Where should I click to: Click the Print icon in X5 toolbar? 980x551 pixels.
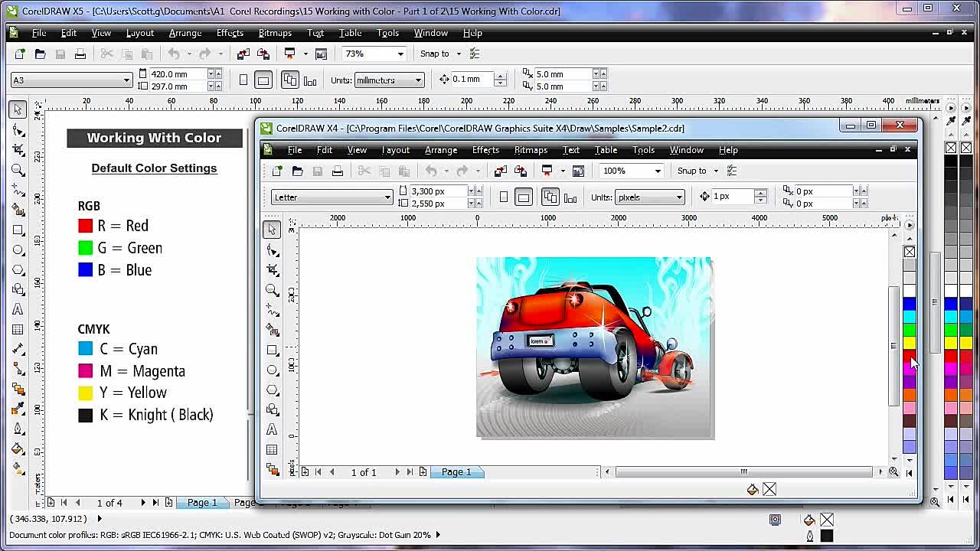(x=80, y=54)
